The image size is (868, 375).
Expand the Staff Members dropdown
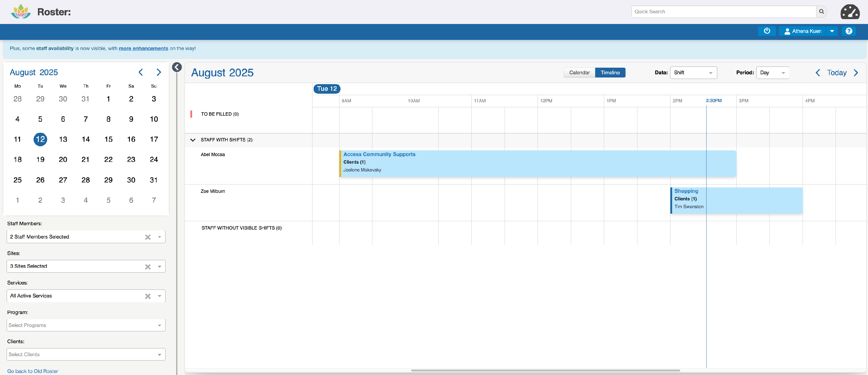click(x=159, y=237)
